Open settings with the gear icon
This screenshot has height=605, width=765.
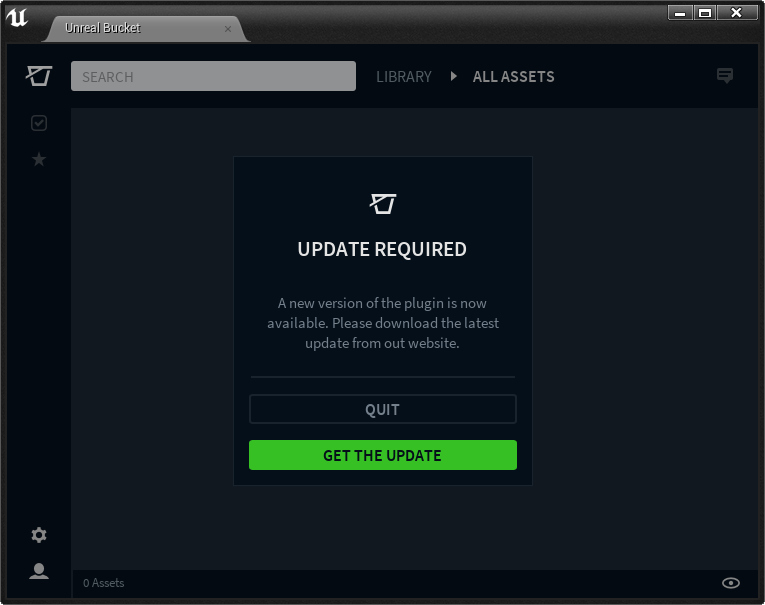click(39, 535)
